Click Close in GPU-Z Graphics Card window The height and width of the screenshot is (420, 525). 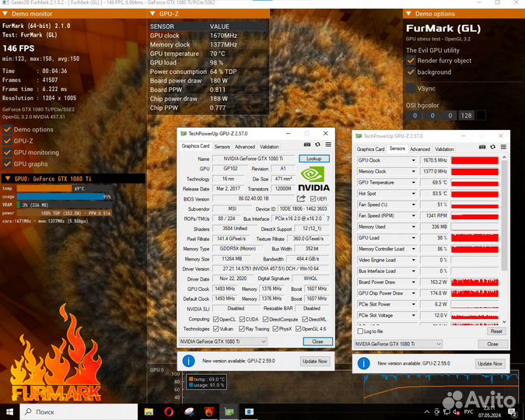tap(317, 341)
